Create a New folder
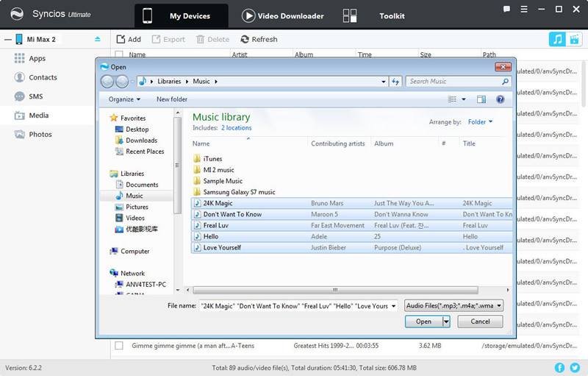 pos(172,99)
